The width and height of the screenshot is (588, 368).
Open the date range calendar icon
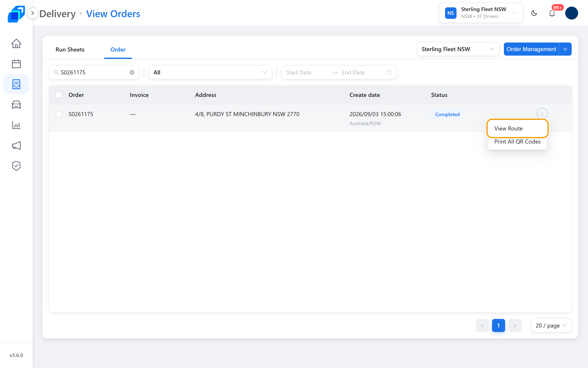point(389,72)
